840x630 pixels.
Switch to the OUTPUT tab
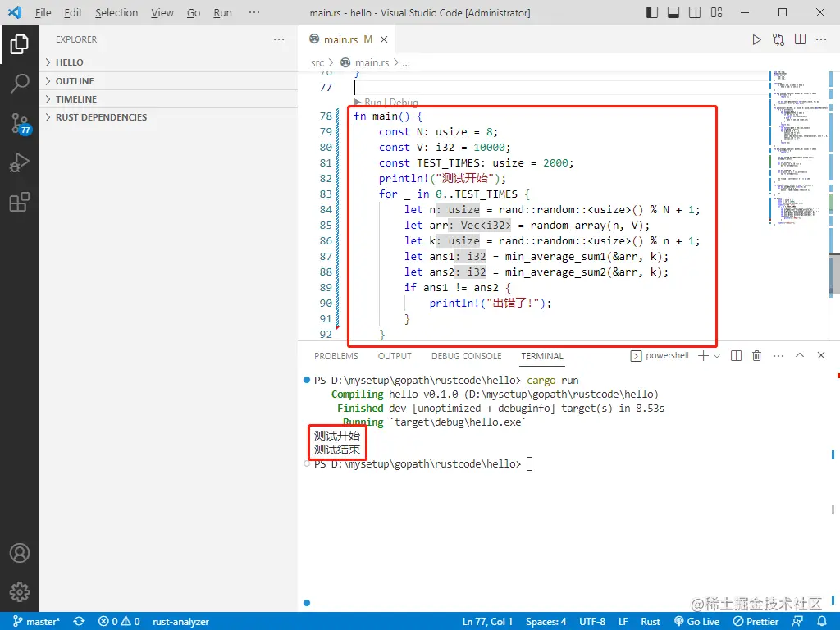395,356
